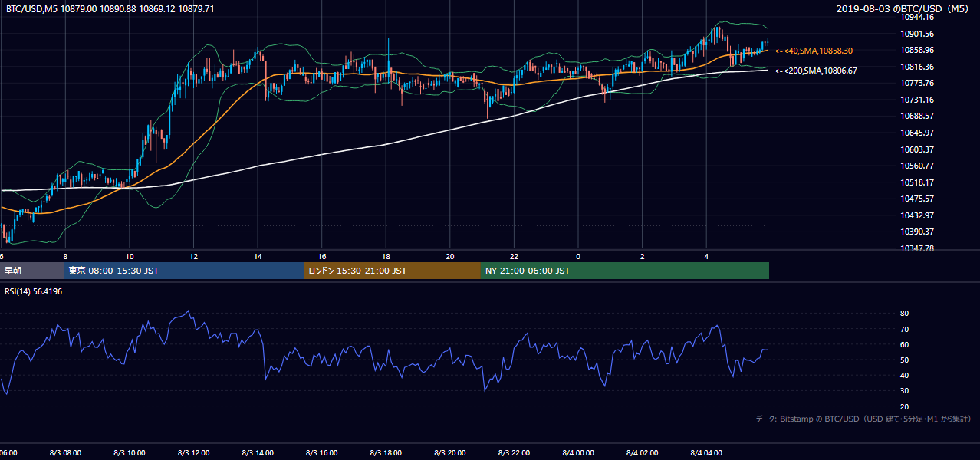Click price axis value 10518.17

coord(917,182)
